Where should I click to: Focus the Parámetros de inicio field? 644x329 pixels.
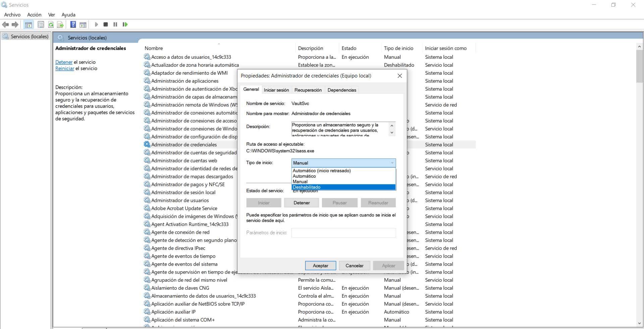(343, 233)
